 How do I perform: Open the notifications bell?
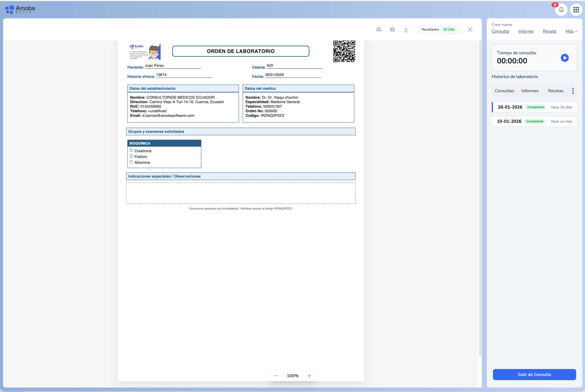(x=561, y=10)
